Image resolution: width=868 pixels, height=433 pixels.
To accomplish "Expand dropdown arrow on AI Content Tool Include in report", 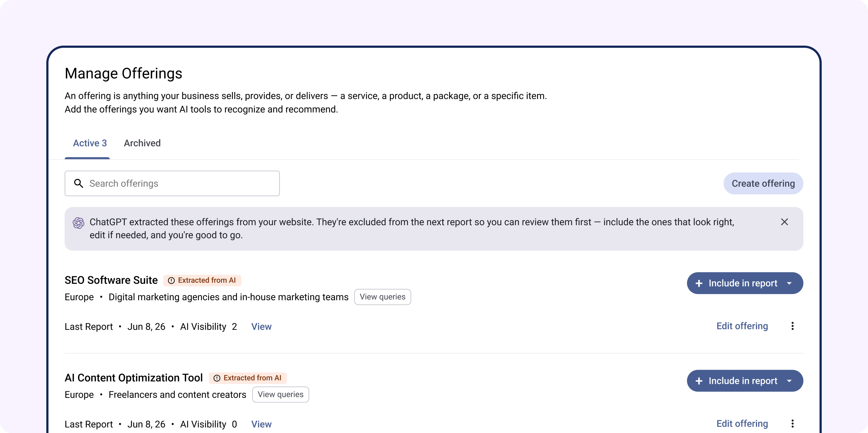I will click(790, 381).
